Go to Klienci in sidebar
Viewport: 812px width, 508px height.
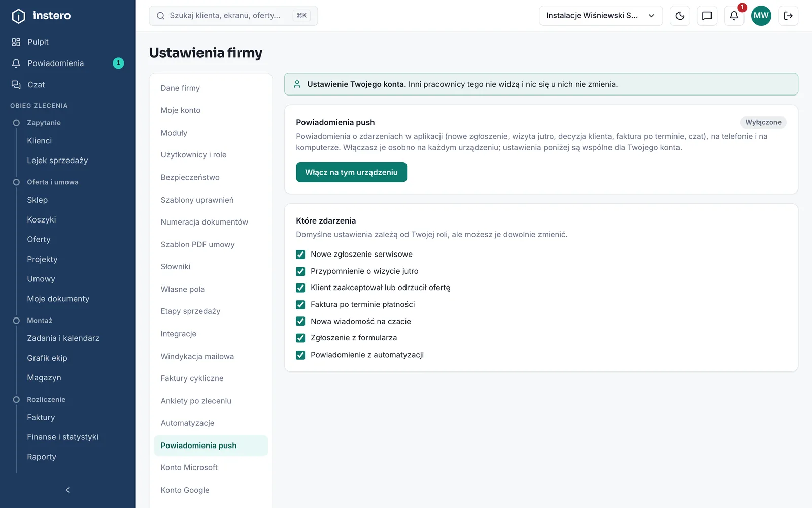[x=40, y=141]
